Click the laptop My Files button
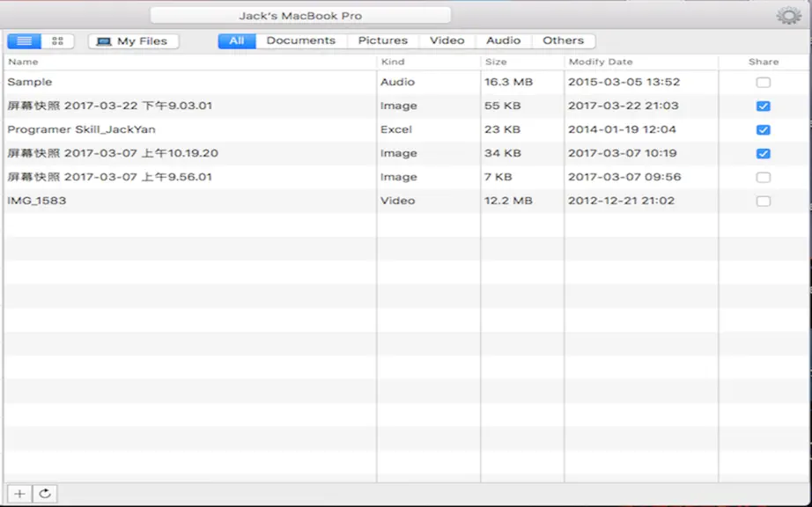 pyautogui.click(x=134, y=40)
